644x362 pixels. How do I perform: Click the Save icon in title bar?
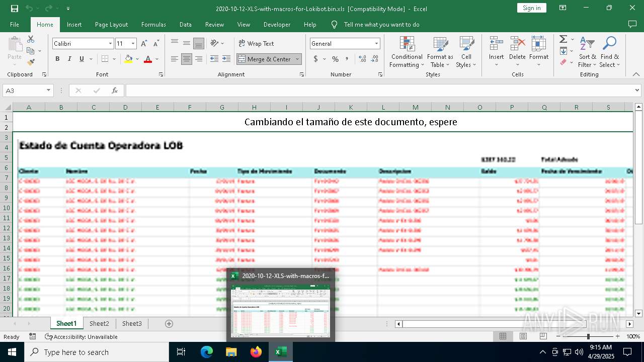click(14, 8)
